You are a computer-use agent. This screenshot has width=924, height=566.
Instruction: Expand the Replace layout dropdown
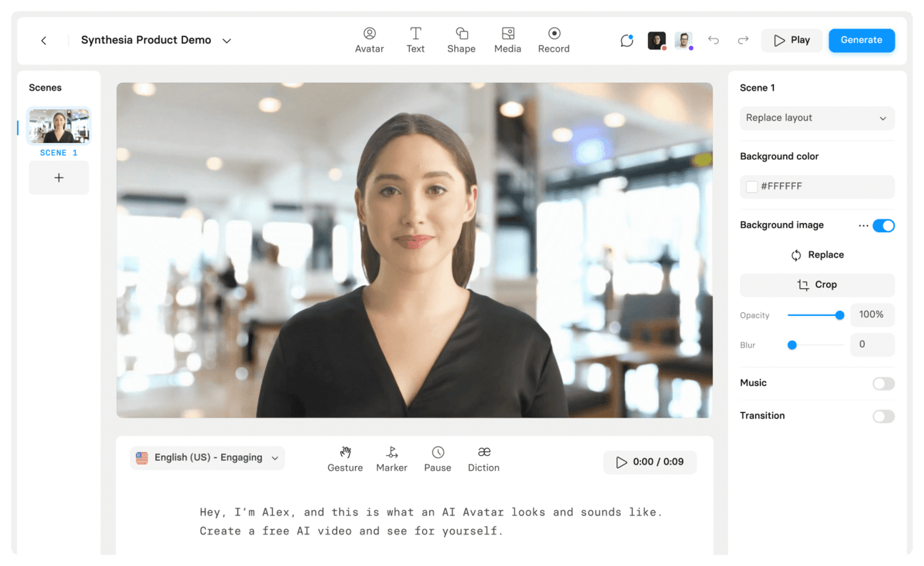tap(817, 119)
